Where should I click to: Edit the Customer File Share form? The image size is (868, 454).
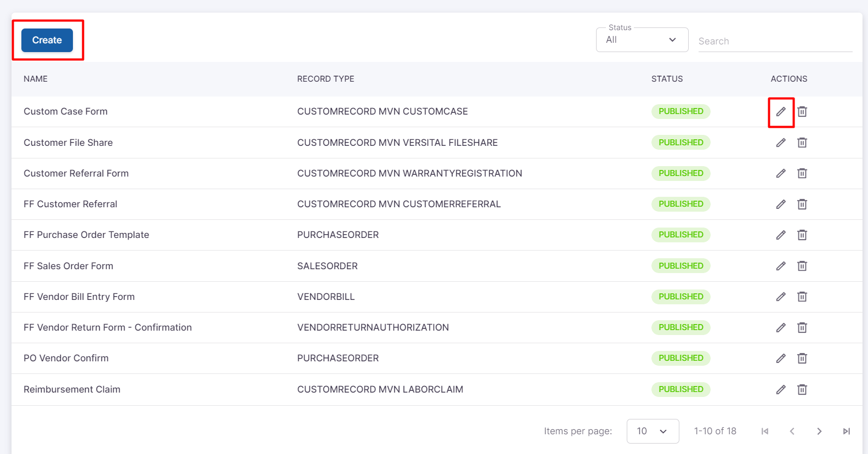point(781,143)
